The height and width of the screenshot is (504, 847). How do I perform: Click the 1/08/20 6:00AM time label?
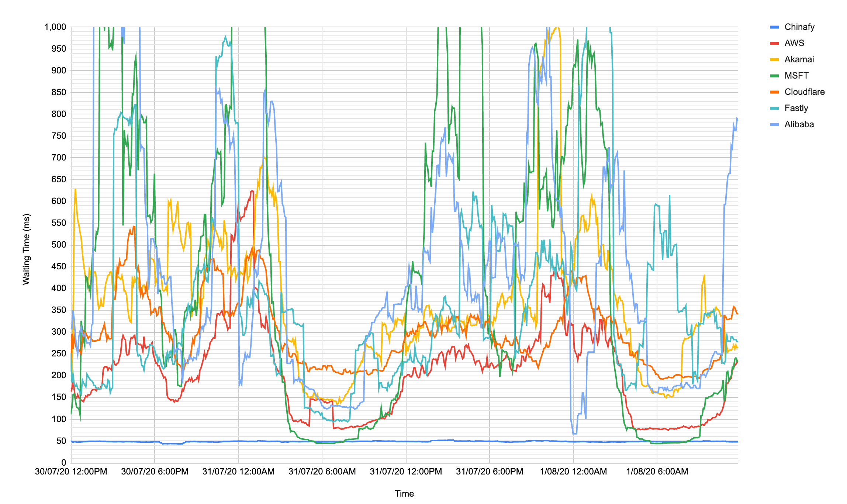pyautogui.click(x=657, y=472)
